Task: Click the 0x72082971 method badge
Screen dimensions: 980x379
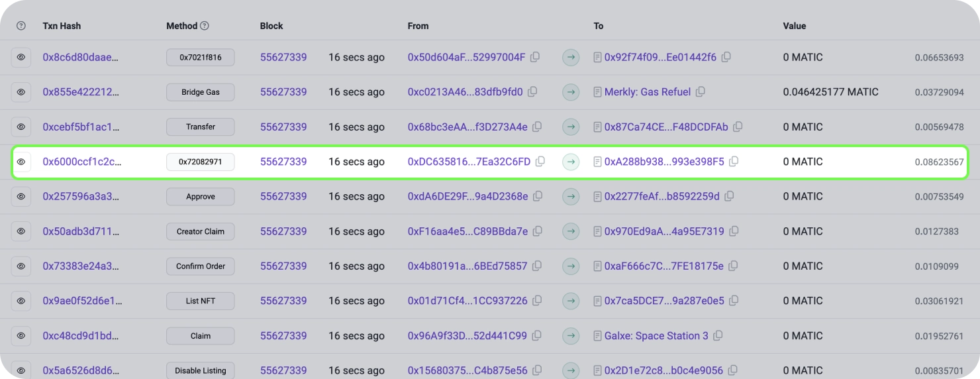Action: [200, 162]
